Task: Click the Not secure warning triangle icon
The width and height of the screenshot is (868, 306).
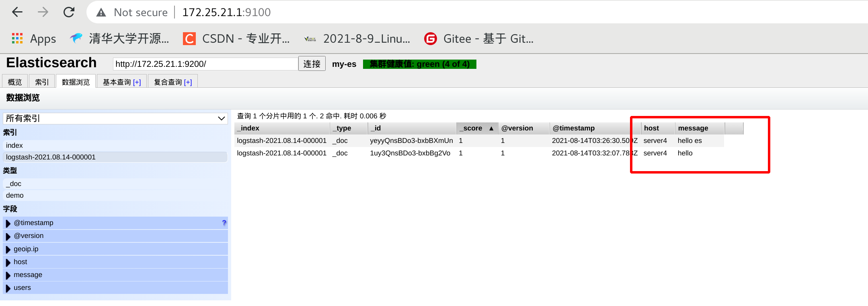Action: click(x=101, y=12)
